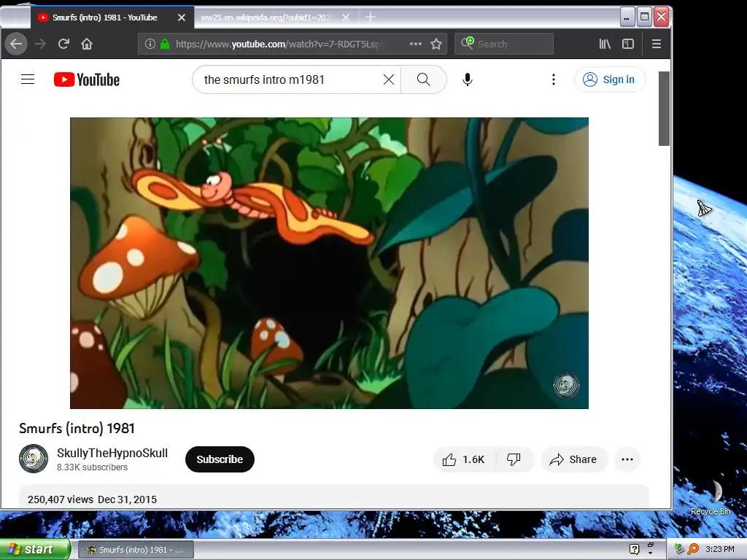Click the page vertical scrollbar thumb
Screen dimensions: 747x560
click(664, 109)
